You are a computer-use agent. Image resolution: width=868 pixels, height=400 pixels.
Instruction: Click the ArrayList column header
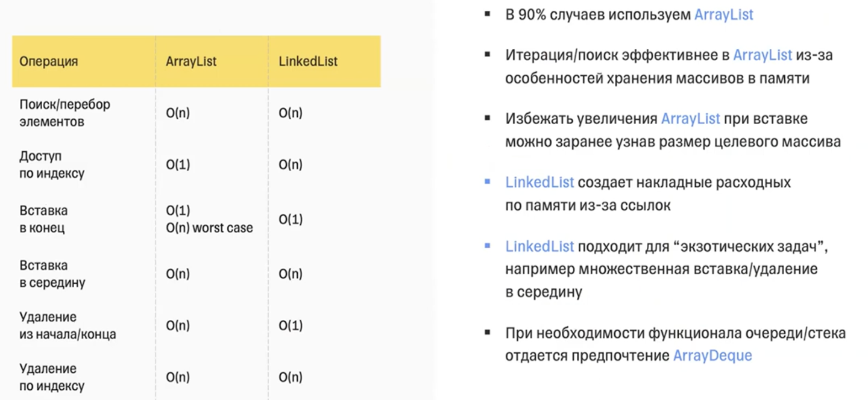click(191, 61)
